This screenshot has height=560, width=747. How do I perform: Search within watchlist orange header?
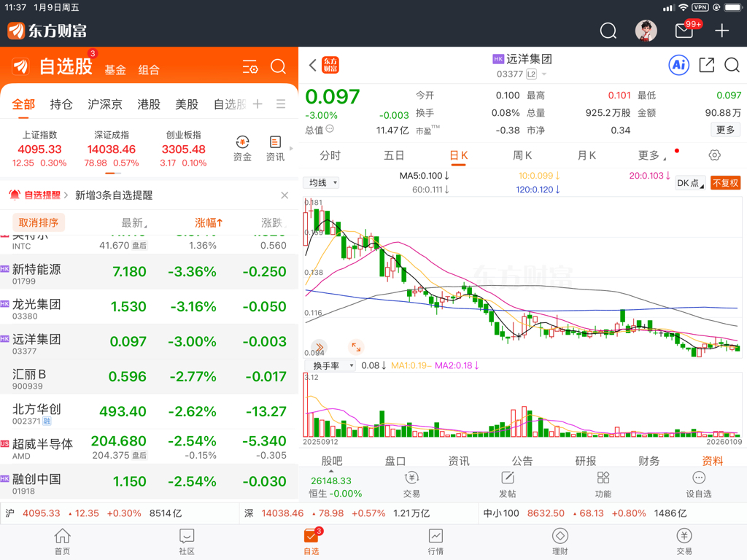click(278, 66)
